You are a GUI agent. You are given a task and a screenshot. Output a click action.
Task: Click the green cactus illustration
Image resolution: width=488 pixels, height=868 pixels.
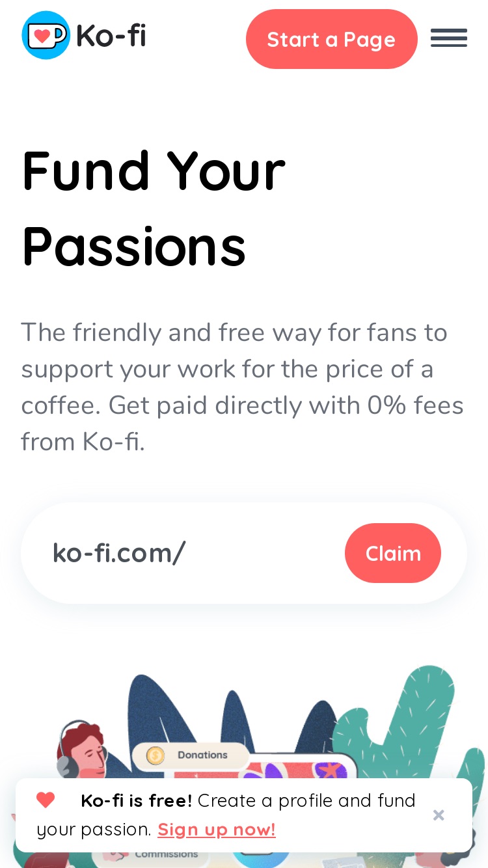(x=409, y=722)
